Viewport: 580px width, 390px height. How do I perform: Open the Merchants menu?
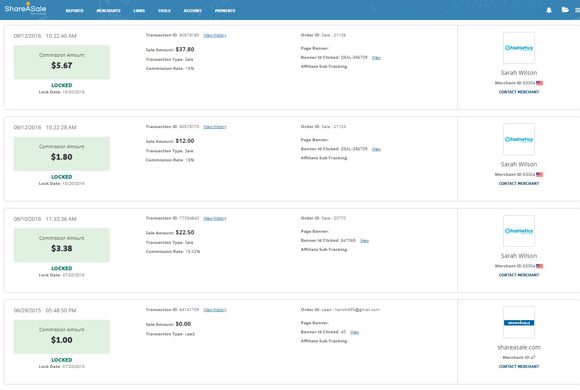tap(108, 11)
